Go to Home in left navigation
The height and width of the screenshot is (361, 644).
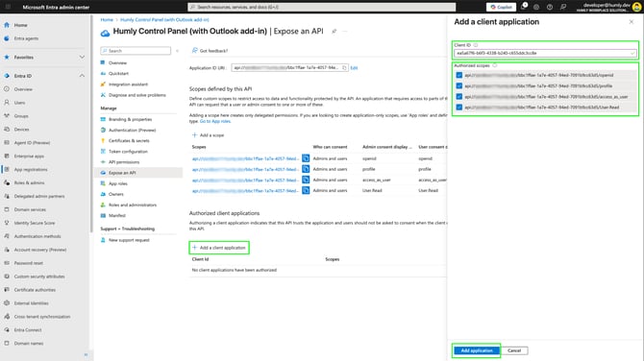[20, 25]
